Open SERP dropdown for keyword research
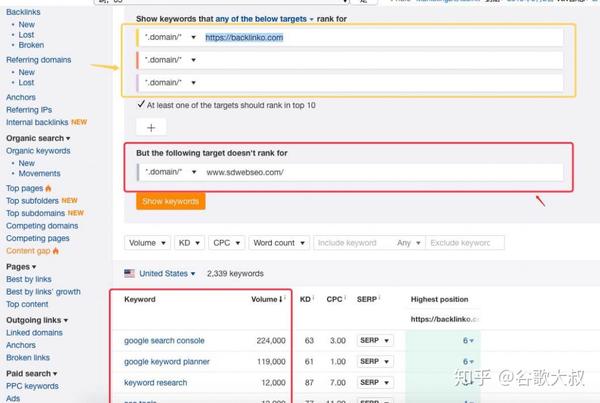The image size is (600, 403). point(375,382)
